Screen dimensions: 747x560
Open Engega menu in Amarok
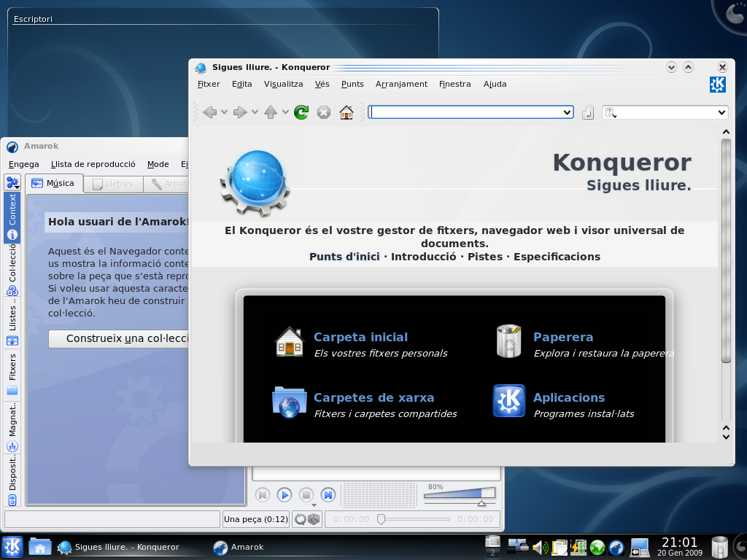click(24, 164)
